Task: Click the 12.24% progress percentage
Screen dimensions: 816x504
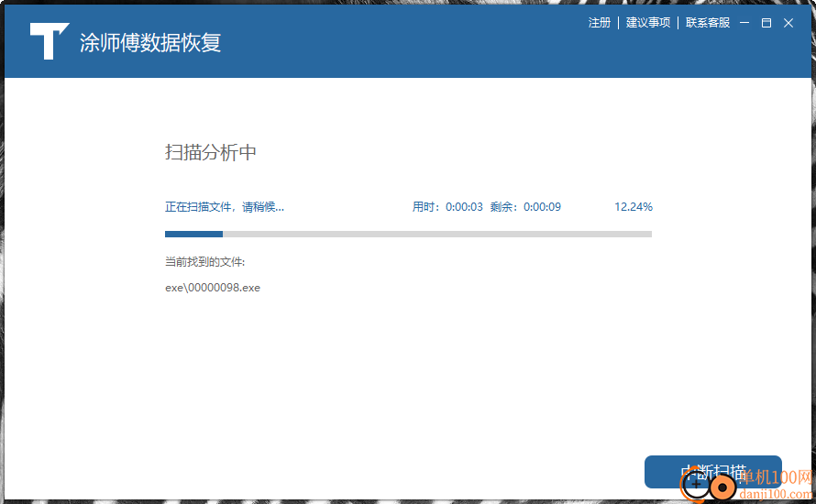Action: tap(633, 207)
